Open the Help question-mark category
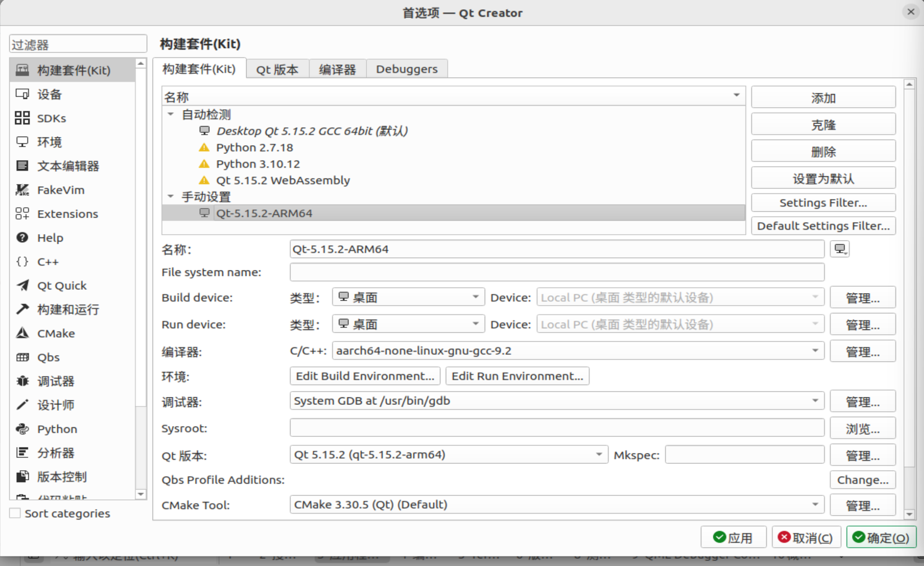 point(22,238)
